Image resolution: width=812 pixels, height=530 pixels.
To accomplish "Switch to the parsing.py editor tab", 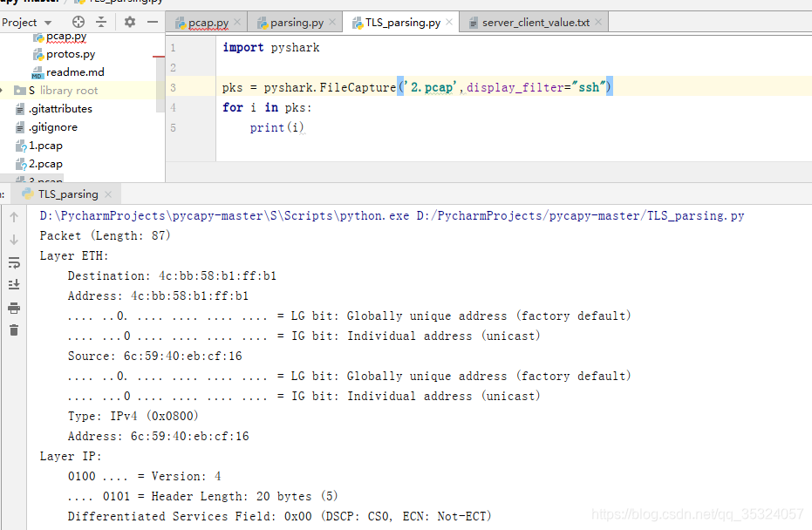I will (x=297, y=23).
